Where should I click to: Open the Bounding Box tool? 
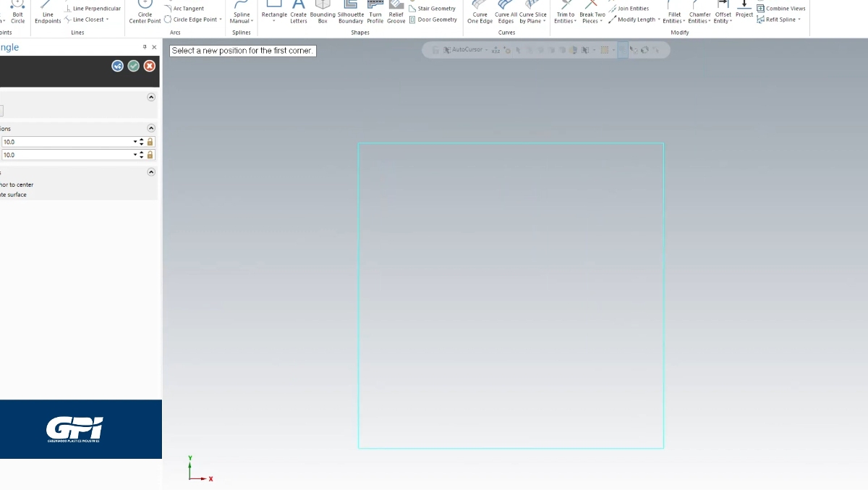click(x=323, y=14)
